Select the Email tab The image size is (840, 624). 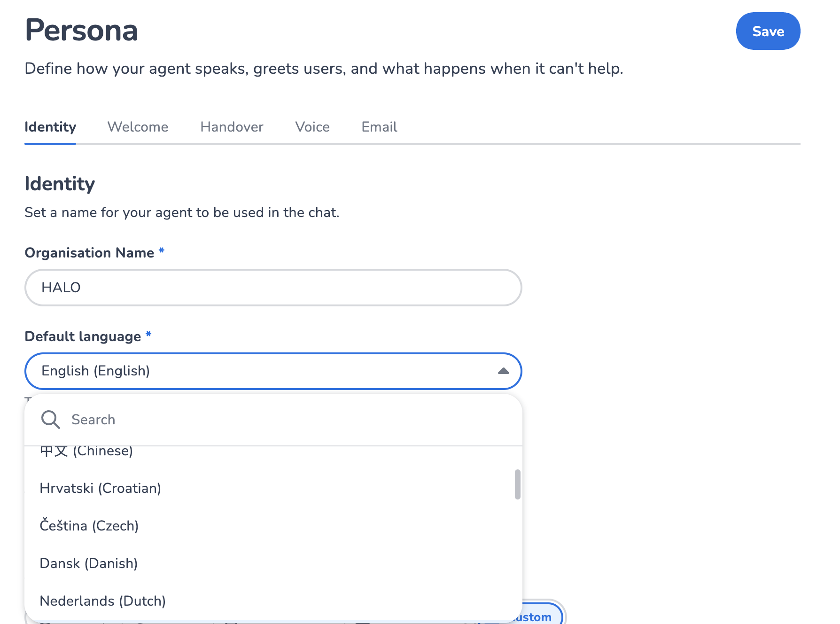point(379,127)
